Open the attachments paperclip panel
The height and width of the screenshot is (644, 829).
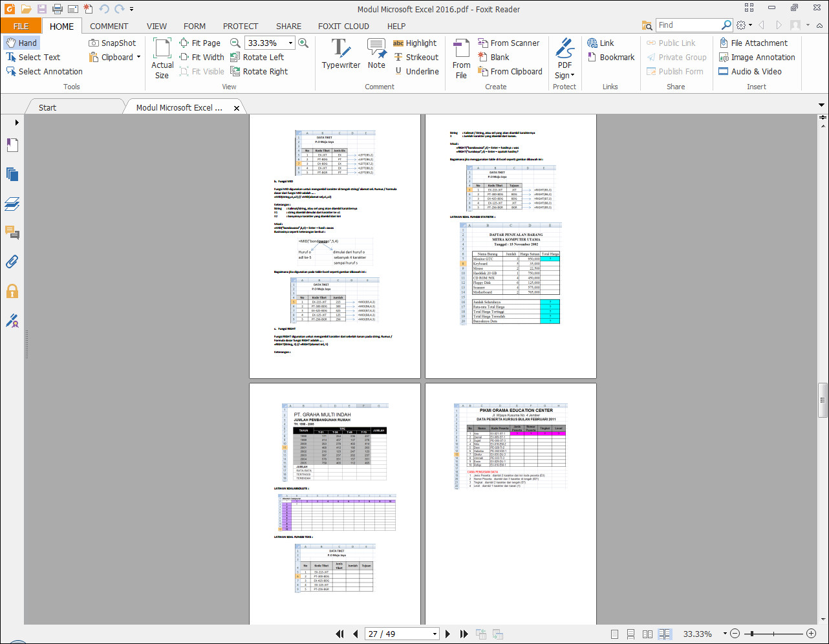click(12, 261)
